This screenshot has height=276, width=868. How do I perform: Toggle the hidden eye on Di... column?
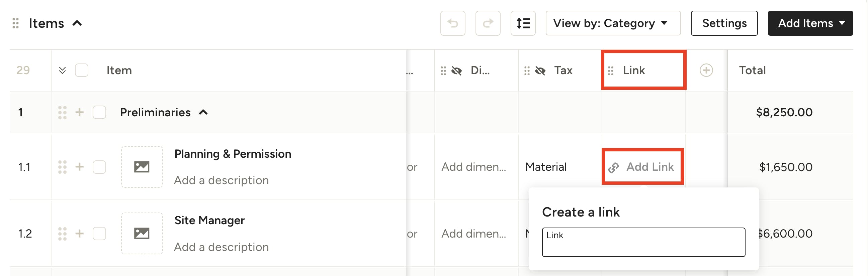pyautogui.click(x=456, y=71)
